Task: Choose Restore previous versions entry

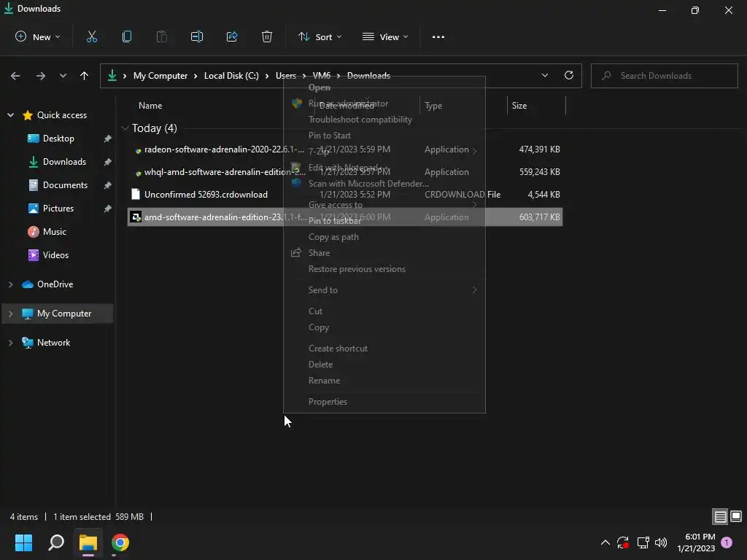Action: click(384, 269)
